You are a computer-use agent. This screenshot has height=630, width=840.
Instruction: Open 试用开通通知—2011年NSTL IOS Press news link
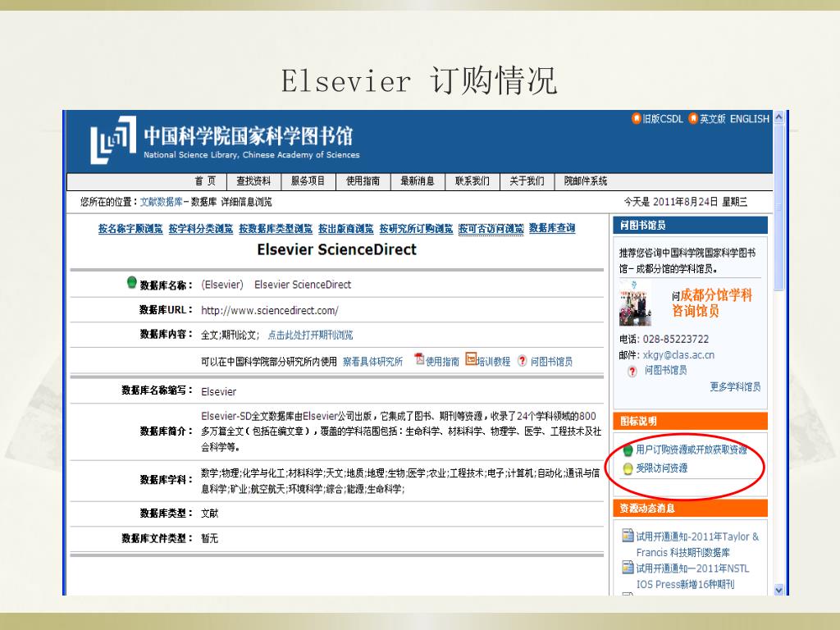point(693,577)
